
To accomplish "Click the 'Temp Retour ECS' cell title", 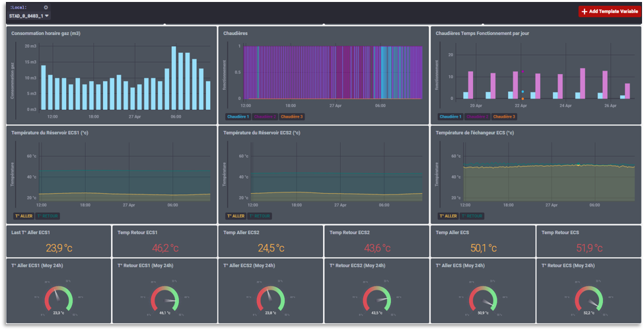I will point(560,233).
